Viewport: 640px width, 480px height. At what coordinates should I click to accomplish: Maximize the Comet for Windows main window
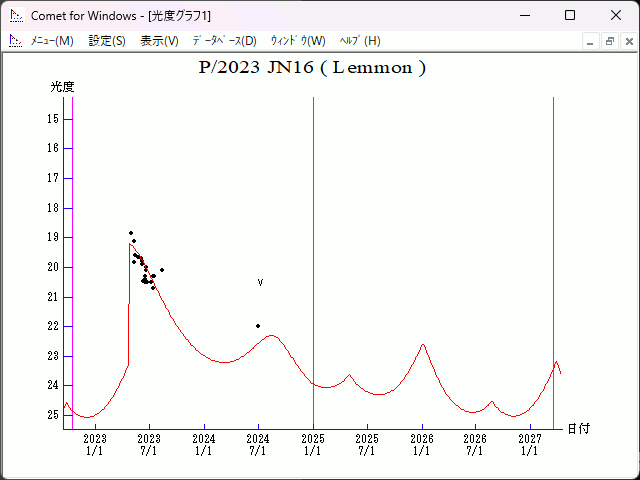point(570,16)
